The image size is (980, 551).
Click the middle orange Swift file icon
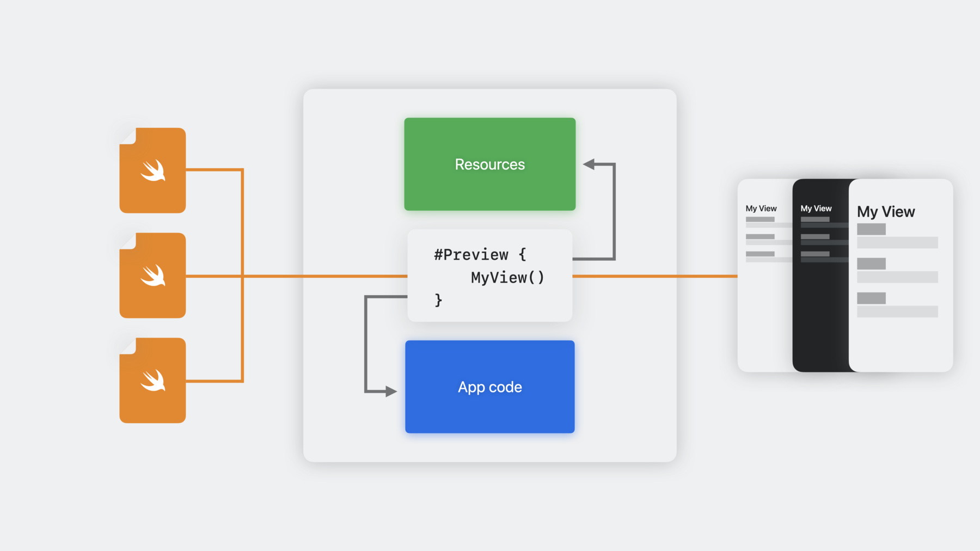coord(152,275)
